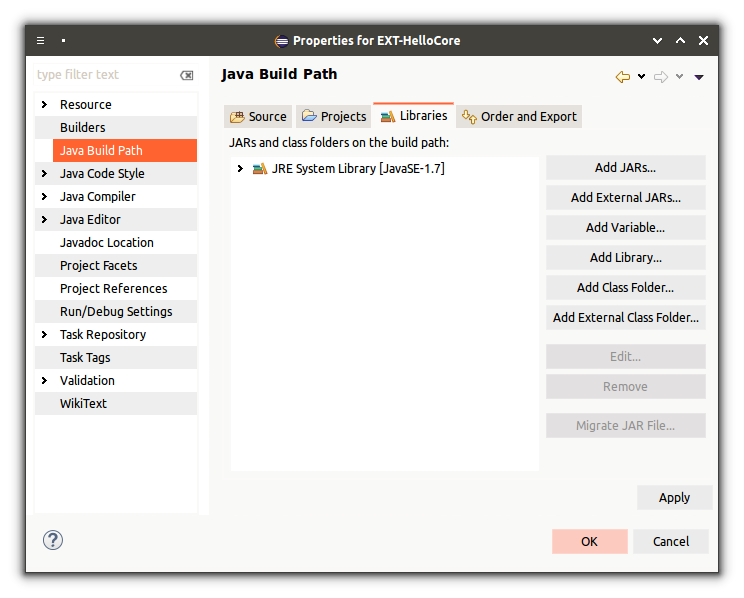
Task: Open the window menu icon in title bar
Action: point(40,41)
